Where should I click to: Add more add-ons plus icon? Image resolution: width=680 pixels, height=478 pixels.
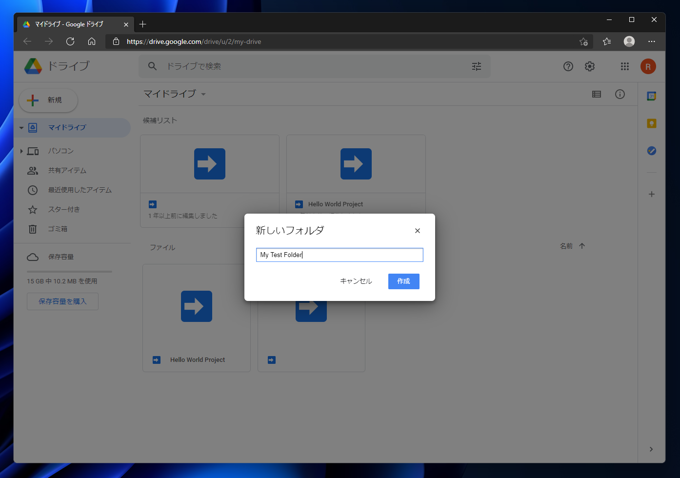[651, 194]
